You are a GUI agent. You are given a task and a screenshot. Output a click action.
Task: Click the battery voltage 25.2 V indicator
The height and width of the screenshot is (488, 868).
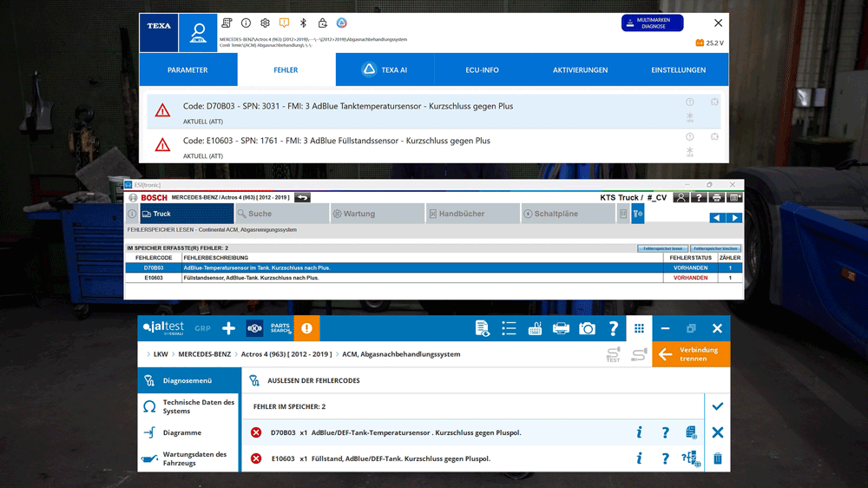(x=709, y=43)
